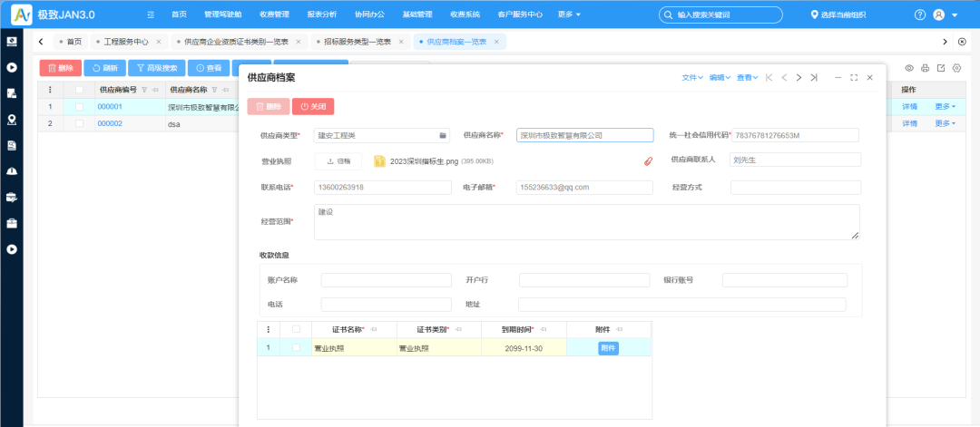This screenshot has height=427, width=980.
Task: Click the 联系电话 input field
Action: click(x=383, y=188)
